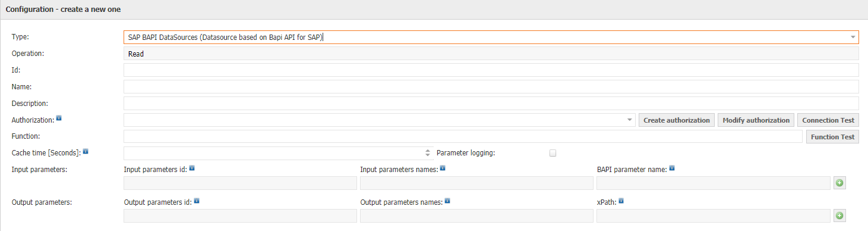The height and width of the screenshot is (231, 868).
Task: Click info icon beside Output parameters names
Action: (x=447, y=201)
